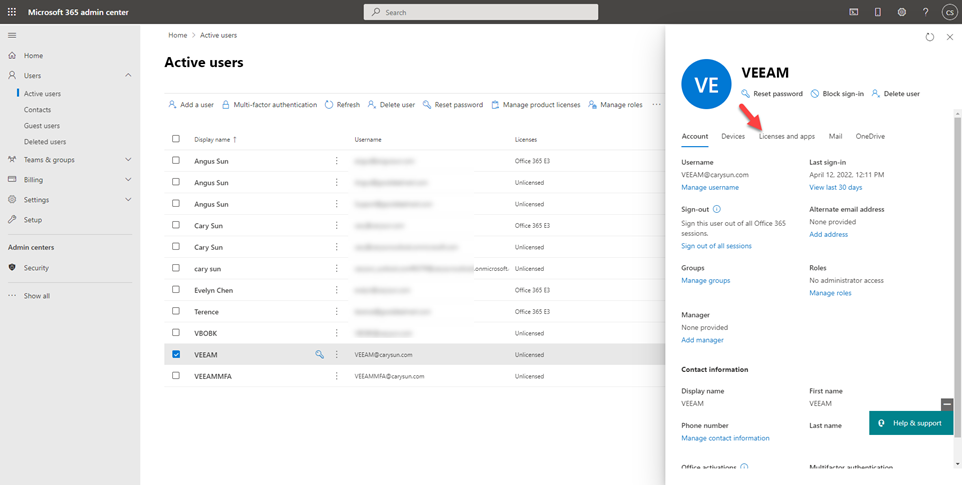Click the VE profile avatar

pos(706,84)
